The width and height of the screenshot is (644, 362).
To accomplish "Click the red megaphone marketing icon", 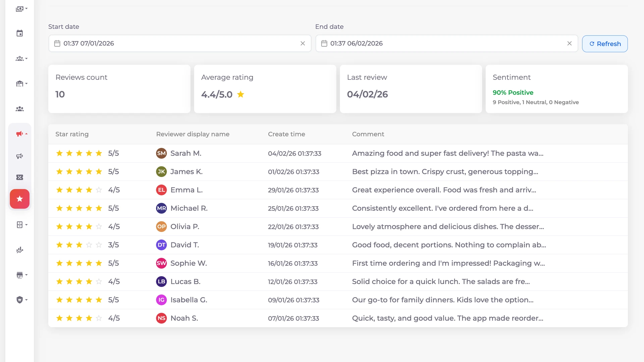I will [x=20, y=134].
